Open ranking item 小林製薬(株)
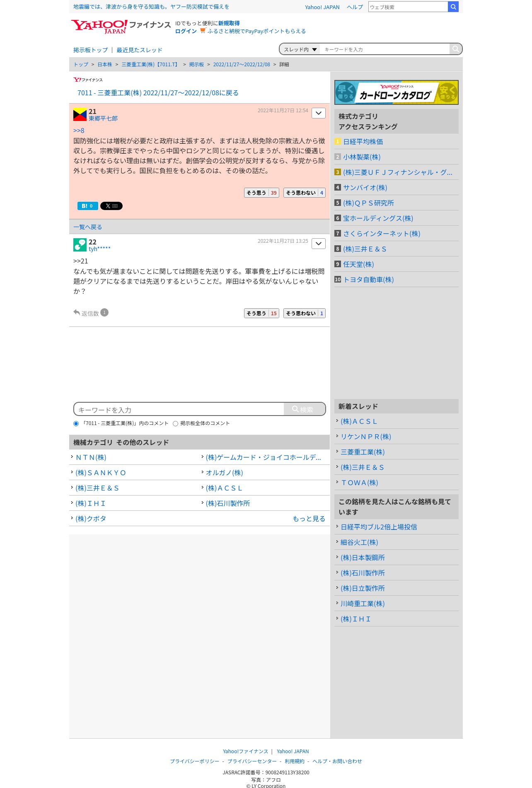 coord(362,157)
